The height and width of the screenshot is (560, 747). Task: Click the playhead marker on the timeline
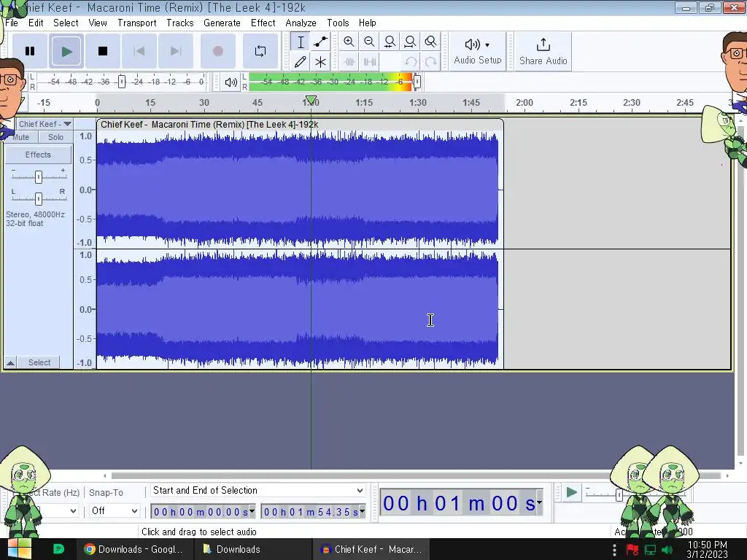coord(311,101)
